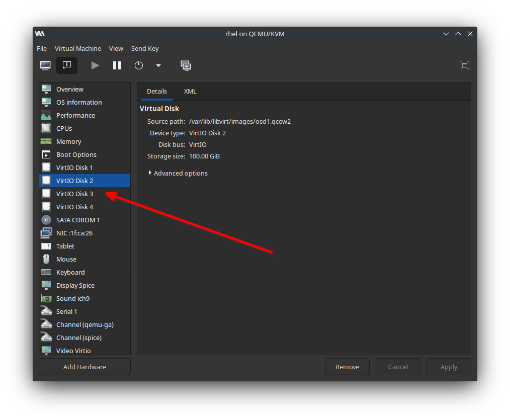Viewport: 510px width, 420px height.
Task: Select VirtIO Disk 3 in hardware list
Action: tap(84, 194)
